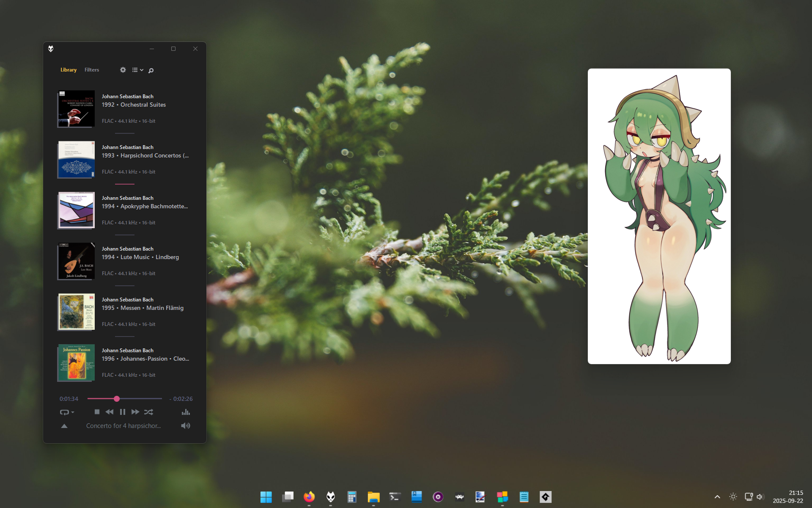Open Task View in taskbar
This screenshot has height=508, width=812.
coord(288,497)
